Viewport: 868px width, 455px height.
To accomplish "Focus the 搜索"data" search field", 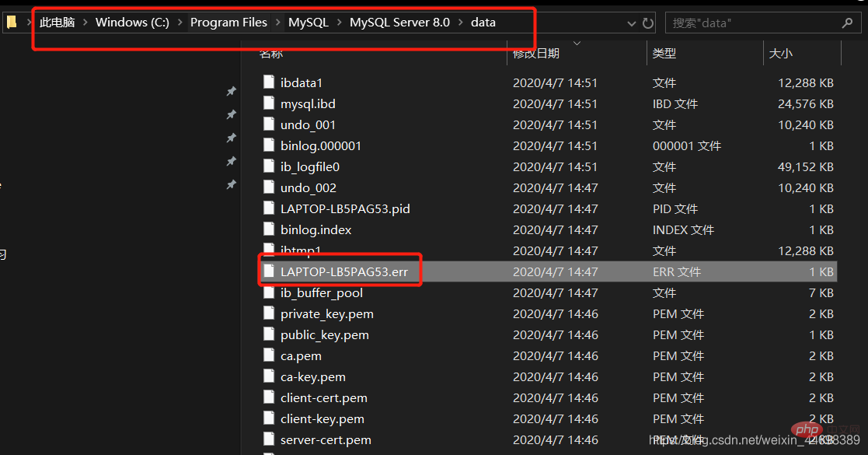I will pos(755,23).
